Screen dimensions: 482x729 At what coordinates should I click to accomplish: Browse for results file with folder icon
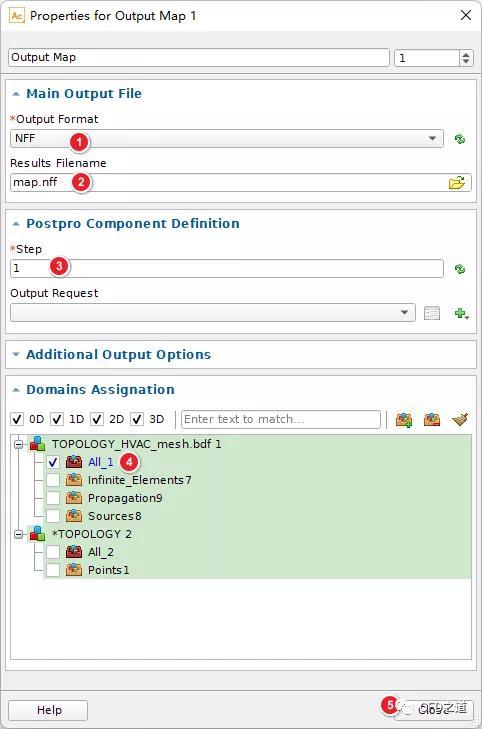pyautogui.click(x=457, y=183)
